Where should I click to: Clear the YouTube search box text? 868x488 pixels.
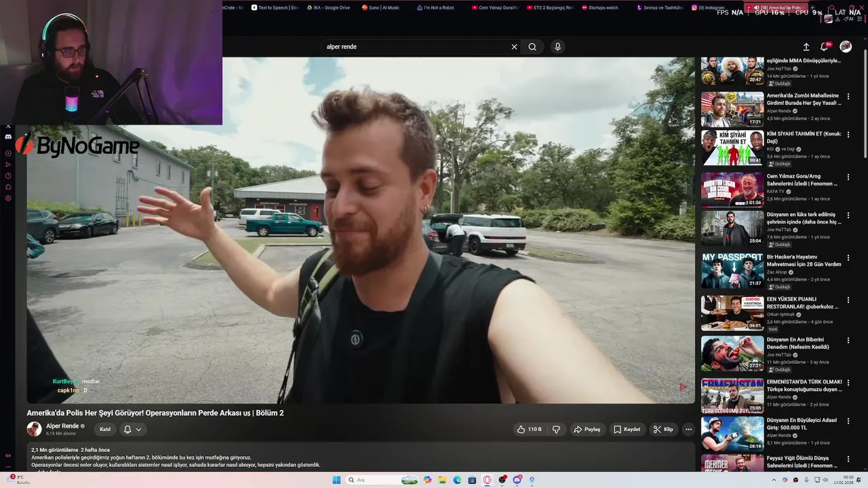(x=514, y=47)
